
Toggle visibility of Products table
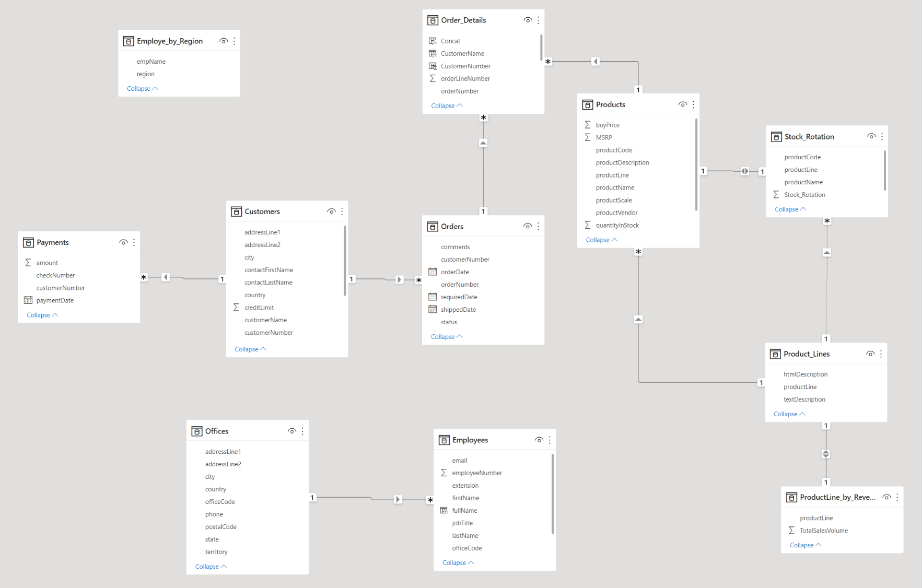pyautogui.click(x=682, y=104)
